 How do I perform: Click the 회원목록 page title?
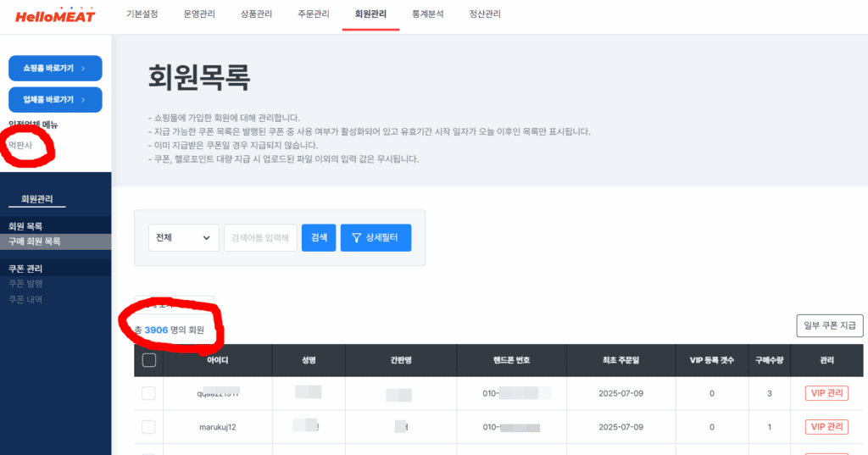pyautogui.click(x=198, y=77)
